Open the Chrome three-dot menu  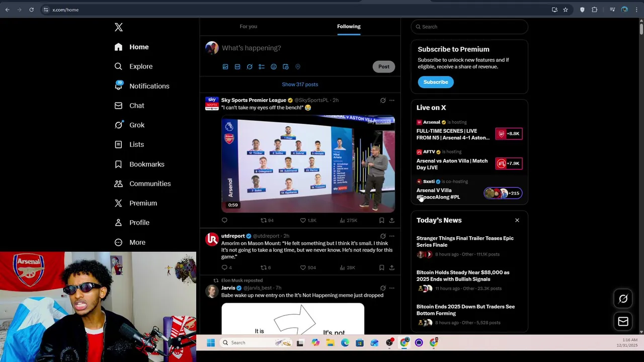click(x=636, y=10)
